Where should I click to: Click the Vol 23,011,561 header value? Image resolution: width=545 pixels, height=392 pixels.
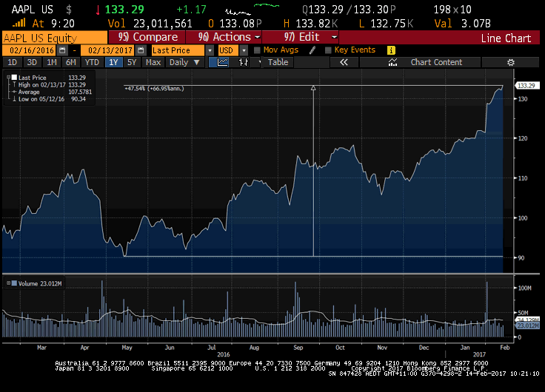[x=150, y=24]
